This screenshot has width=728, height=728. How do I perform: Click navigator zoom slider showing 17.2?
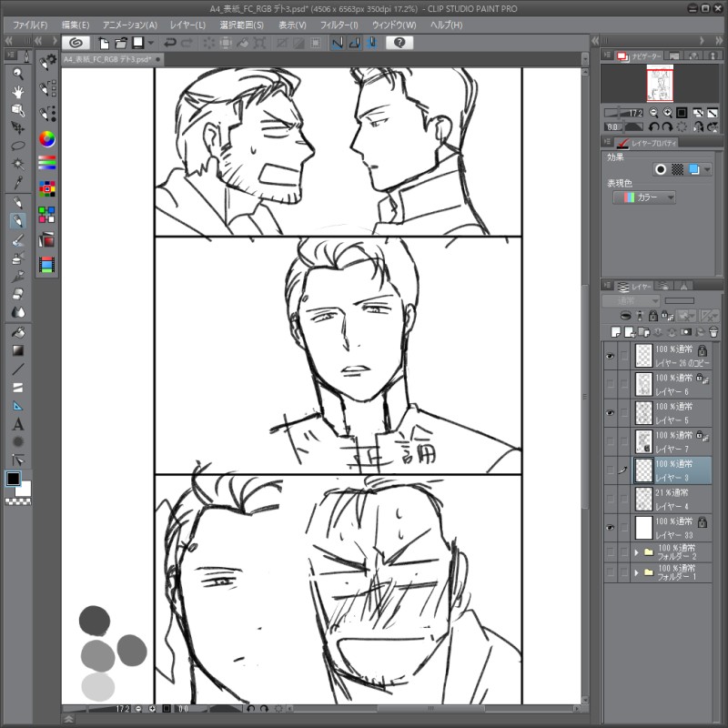tap(623, 113)
